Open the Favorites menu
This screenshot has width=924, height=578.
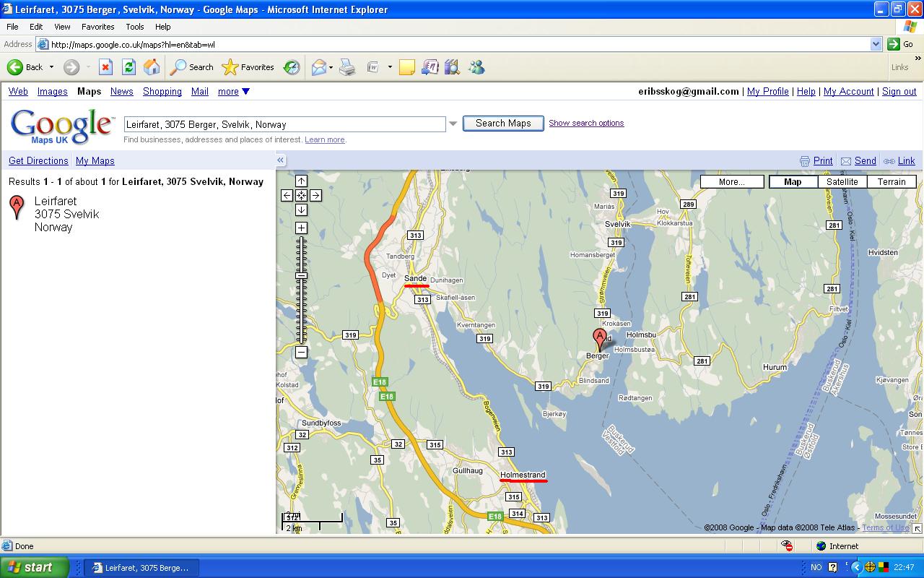point(97,27)
